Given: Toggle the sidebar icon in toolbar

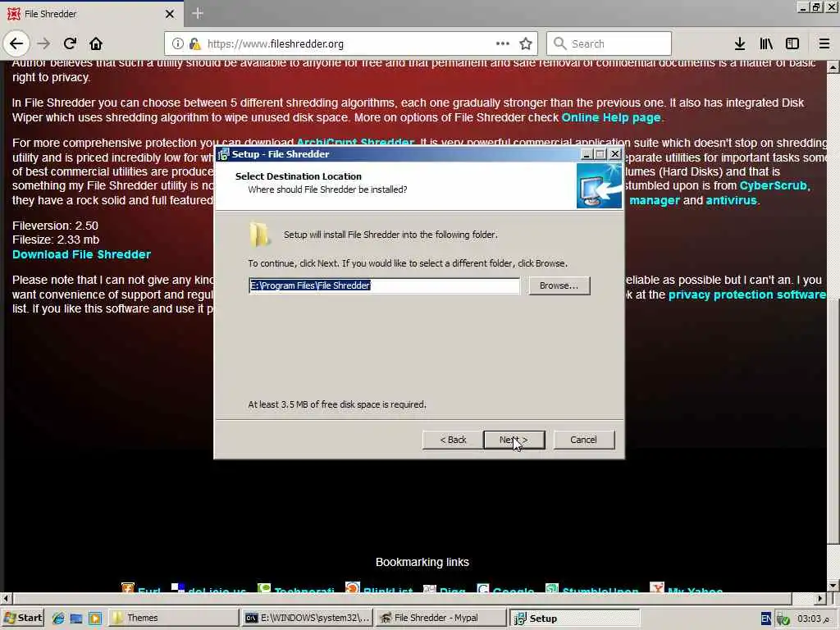Looking at the screenshot, I should click(792, 43).
